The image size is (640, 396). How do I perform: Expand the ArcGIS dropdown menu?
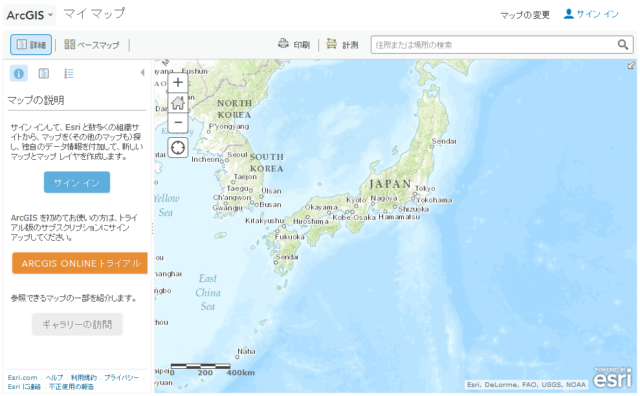tap(30, 15)
